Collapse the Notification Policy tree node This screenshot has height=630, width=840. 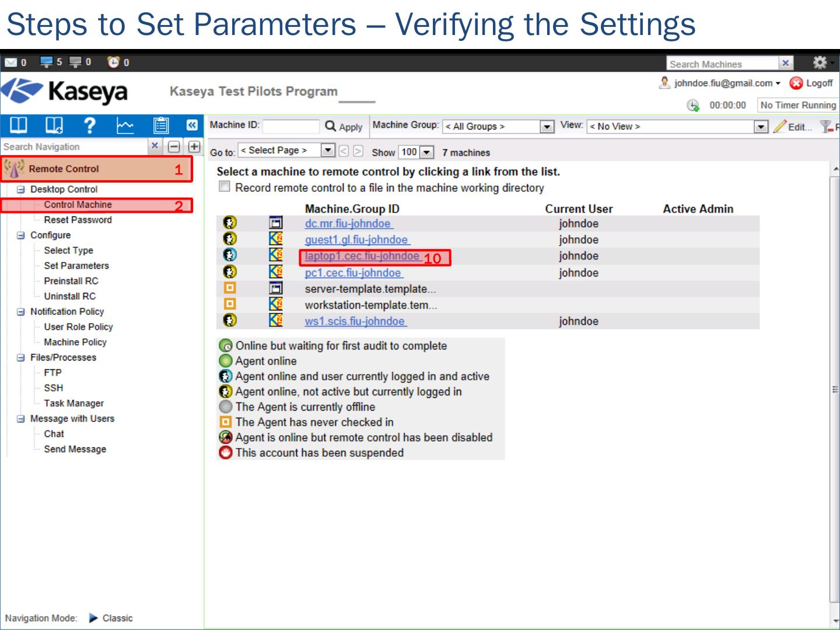[x=21, y=312]
